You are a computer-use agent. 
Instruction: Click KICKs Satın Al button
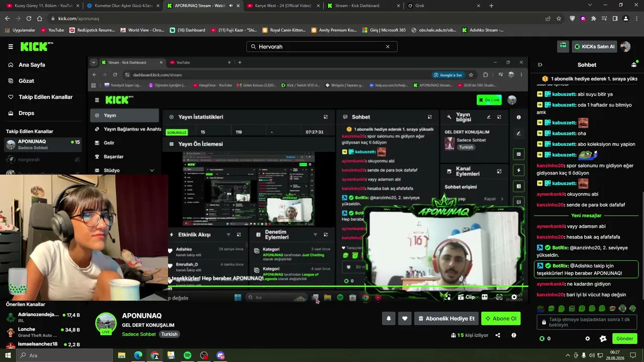tap(594, 46)
